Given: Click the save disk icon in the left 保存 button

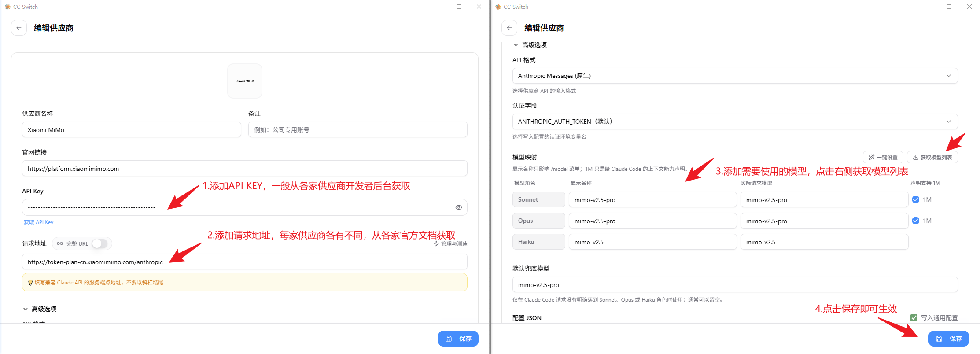Looking at the screenshot, I should point(449,339).
